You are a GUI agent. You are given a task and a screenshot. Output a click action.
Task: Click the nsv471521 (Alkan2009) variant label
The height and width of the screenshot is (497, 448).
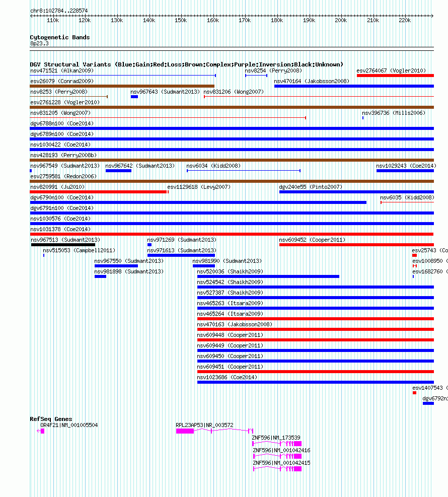(62, 70)
